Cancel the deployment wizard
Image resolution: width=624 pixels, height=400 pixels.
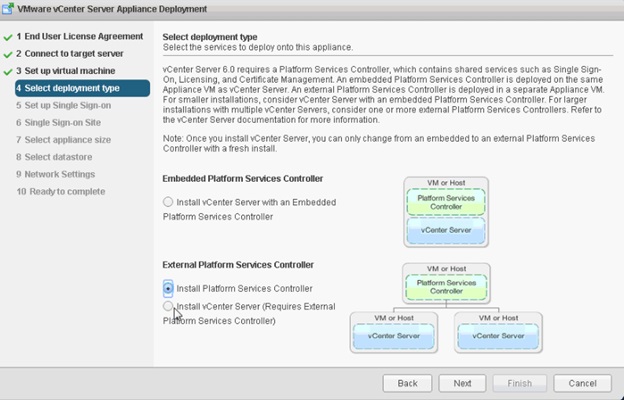click(x=582, y=383)
